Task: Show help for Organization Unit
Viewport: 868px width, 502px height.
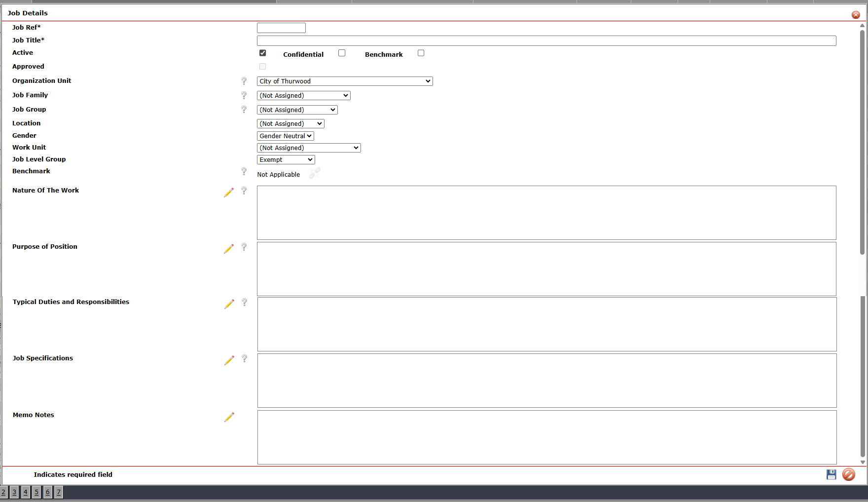Action: pyautogui.click(x=244, y=81)
